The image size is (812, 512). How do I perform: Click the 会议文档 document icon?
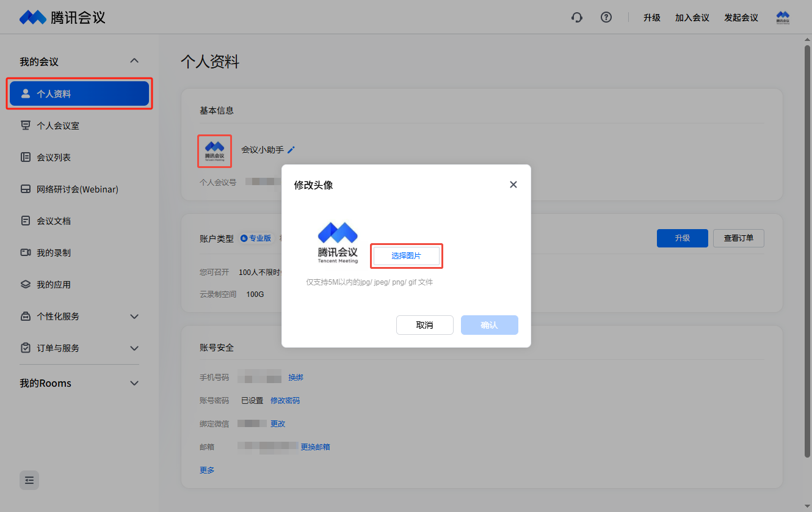[26, 221]
